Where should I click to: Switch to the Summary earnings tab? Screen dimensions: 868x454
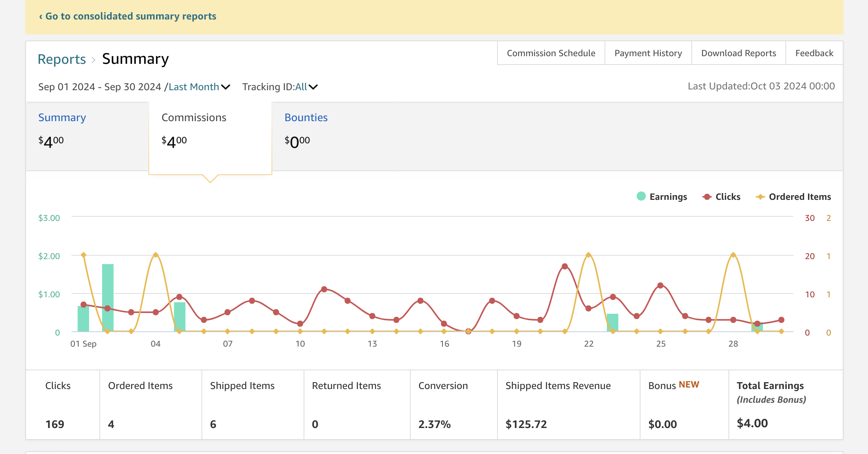[62, 117]
